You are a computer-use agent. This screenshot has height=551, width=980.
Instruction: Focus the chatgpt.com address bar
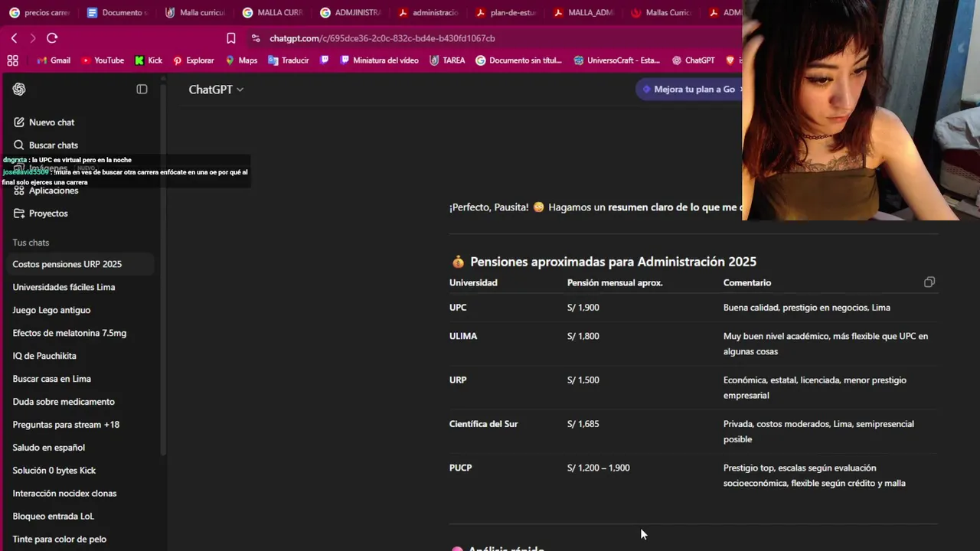pos(382,38)
